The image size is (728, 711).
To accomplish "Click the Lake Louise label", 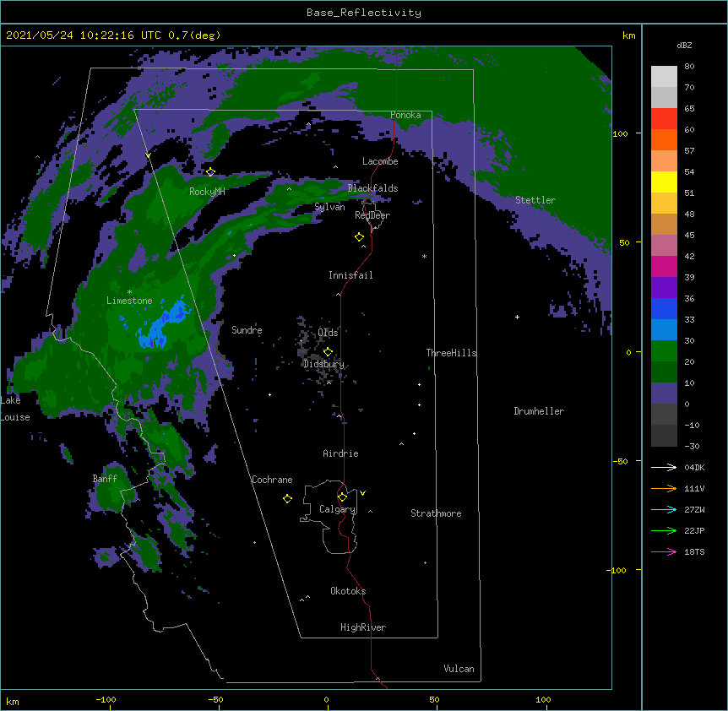I will click(x=15, y=409).
